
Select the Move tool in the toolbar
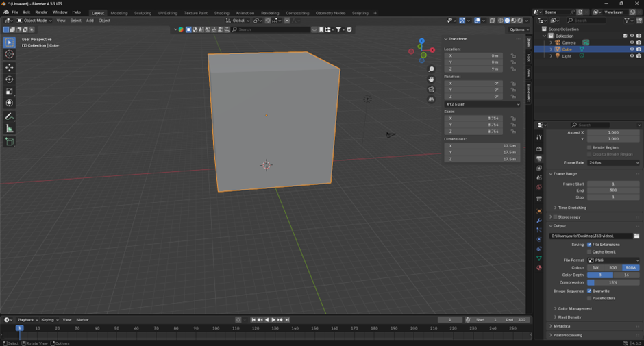click(9, 67)
